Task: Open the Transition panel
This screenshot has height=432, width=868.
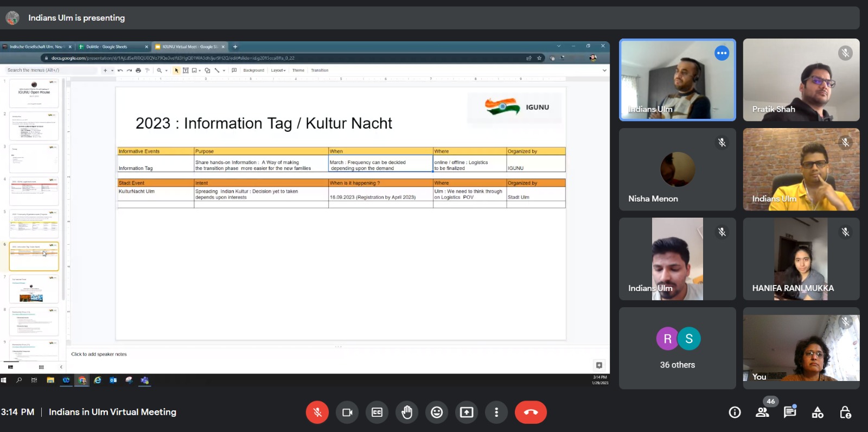Action: 320,70
